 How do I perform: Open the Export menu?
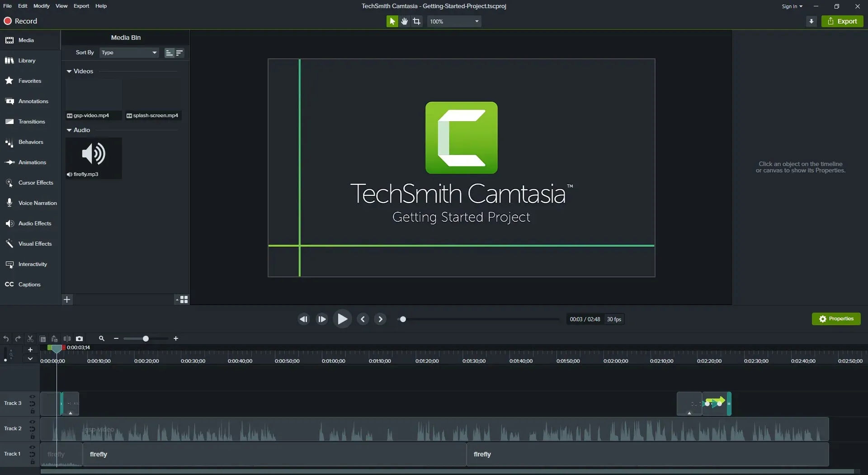click(81, 6)
